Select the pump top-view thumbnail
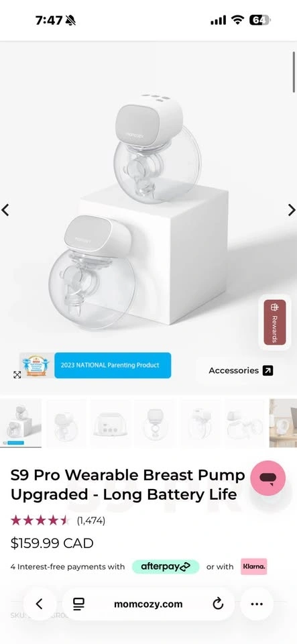Screen dimensions: 297x644 [x=111, y=423]
